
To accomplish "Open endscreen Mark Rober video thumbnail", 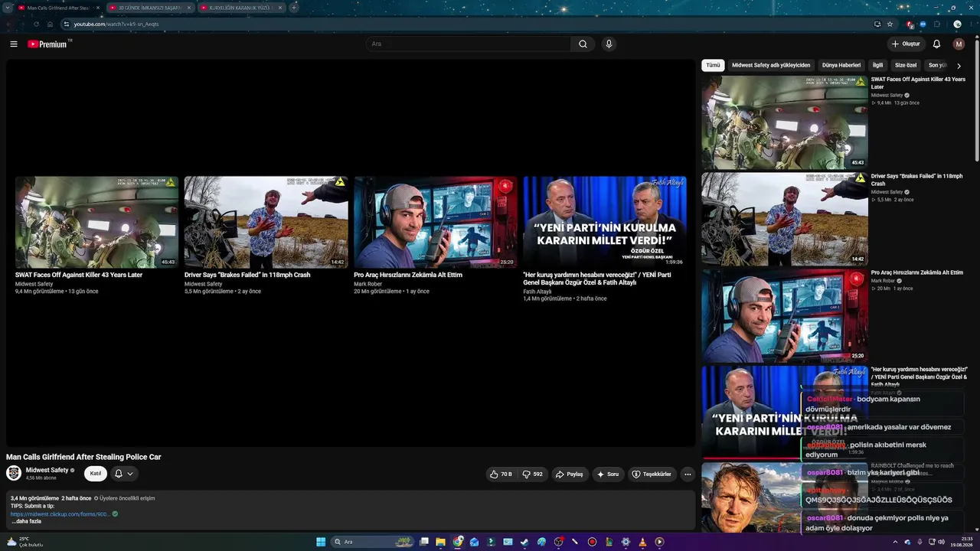I will pyautogui.click(x=436, y=223).
